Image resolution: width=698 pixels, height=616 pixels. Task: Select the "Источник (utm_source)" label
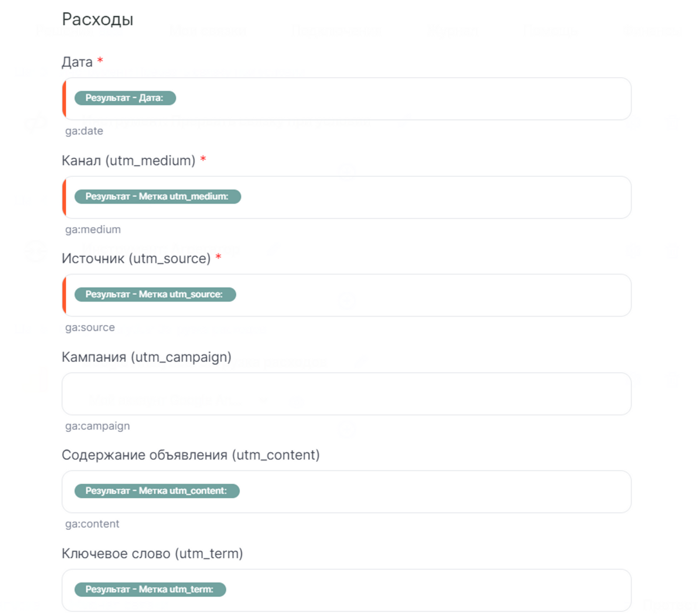(x=136, y=259)
